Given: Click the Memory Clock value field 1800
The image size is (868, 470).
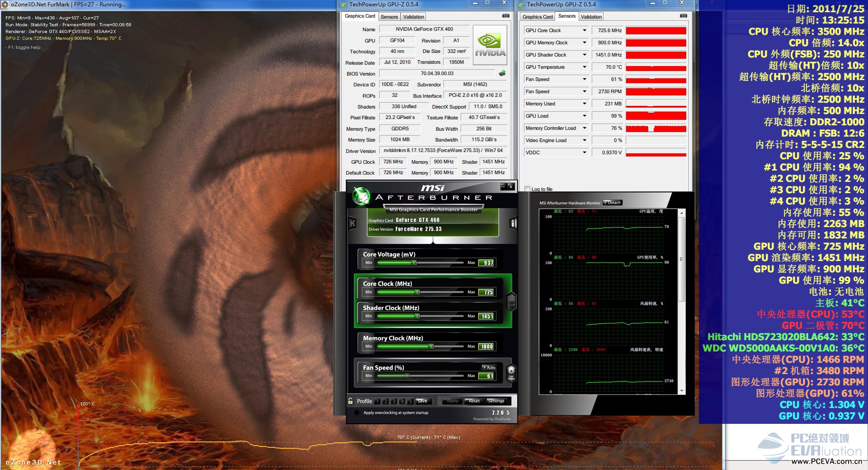Looking at the screenshot, I should 487,346.
